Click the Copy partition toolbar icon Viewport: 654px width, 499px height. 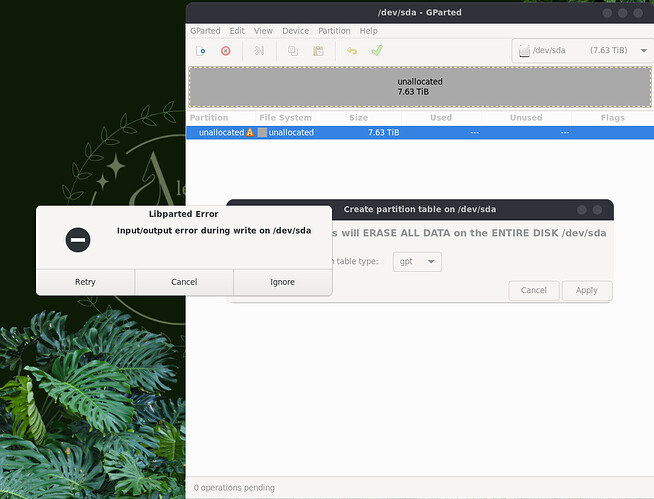point(293,51)
